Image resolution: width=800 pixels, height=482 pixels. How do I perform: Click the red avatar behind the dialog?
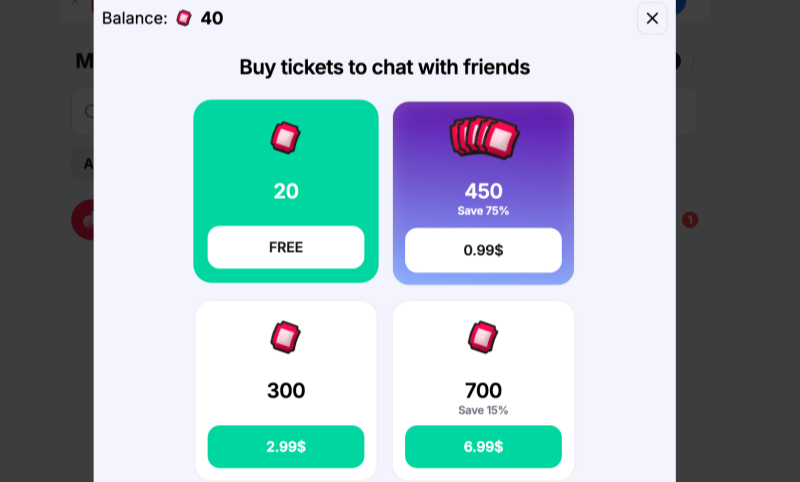click(x=83, y=220)
